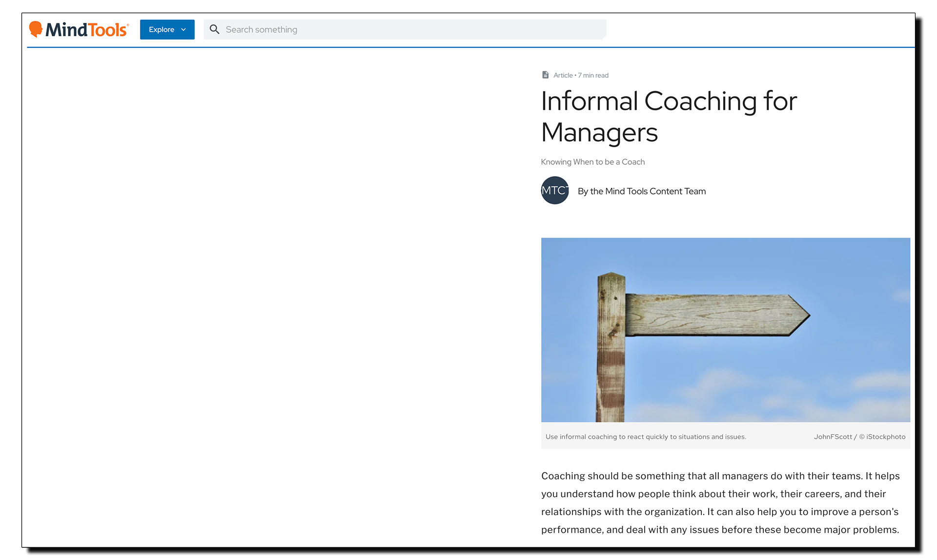Click the blue divider line under header

coord(468,47)
